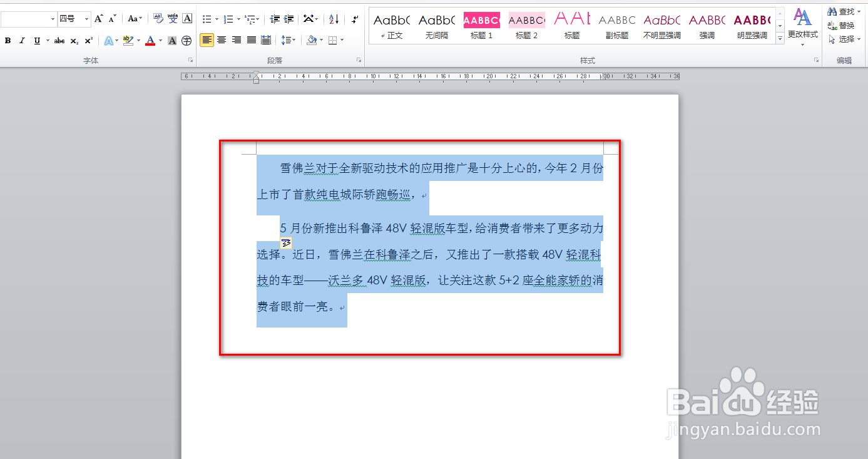This screenshot has height=459, width=868.
Task: Decrease paragraph indent
Action: tap(275, 19)
